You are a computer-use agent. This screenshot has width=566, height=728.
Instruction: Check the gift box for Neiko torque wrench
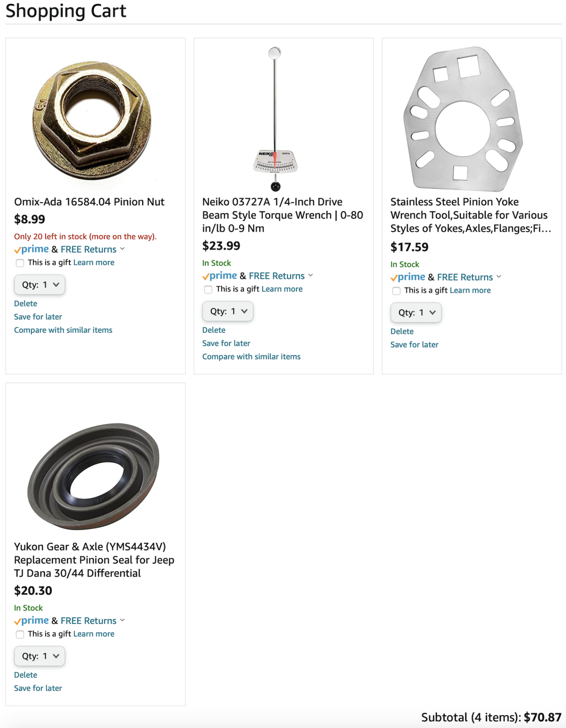click(208, 289)
